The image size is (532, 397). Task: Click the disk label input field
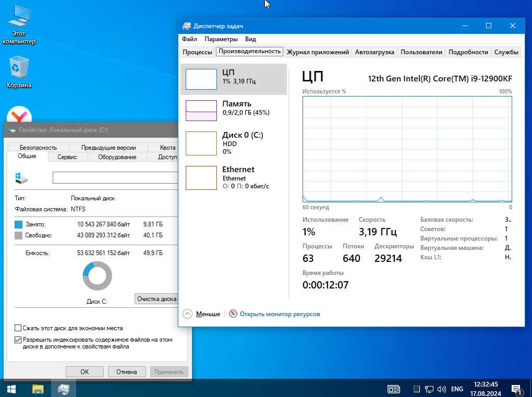click(x=115, y=178)
